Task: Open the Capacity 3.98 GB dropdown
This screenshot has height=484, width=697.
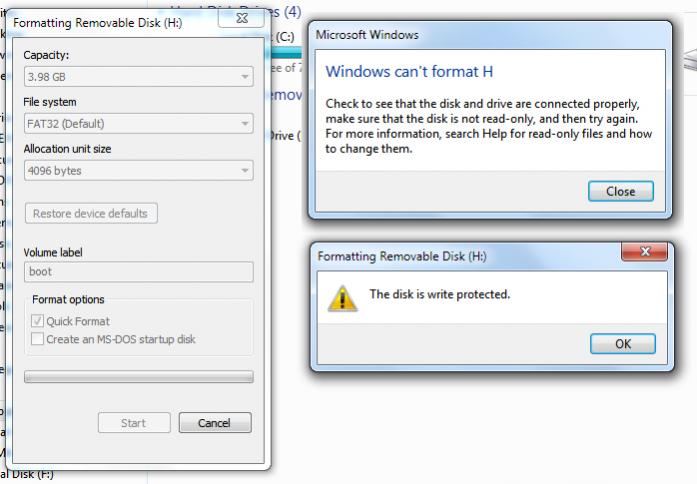Action: 139,76
